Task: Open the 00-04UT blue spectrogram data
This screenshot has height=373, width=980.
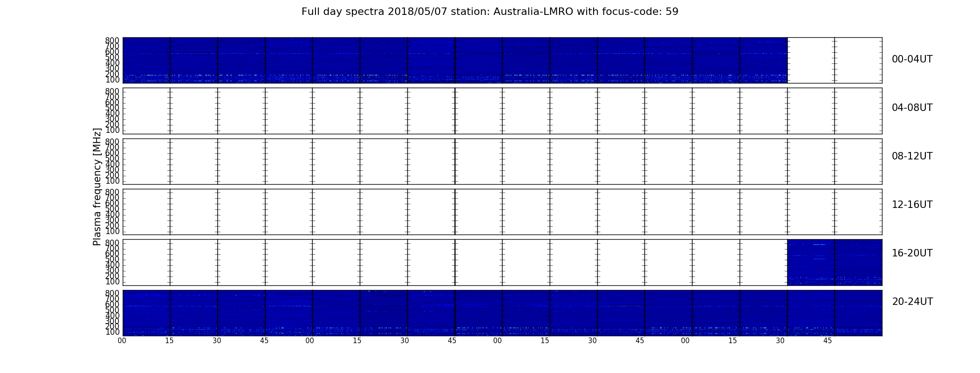Action: [455, 60]
